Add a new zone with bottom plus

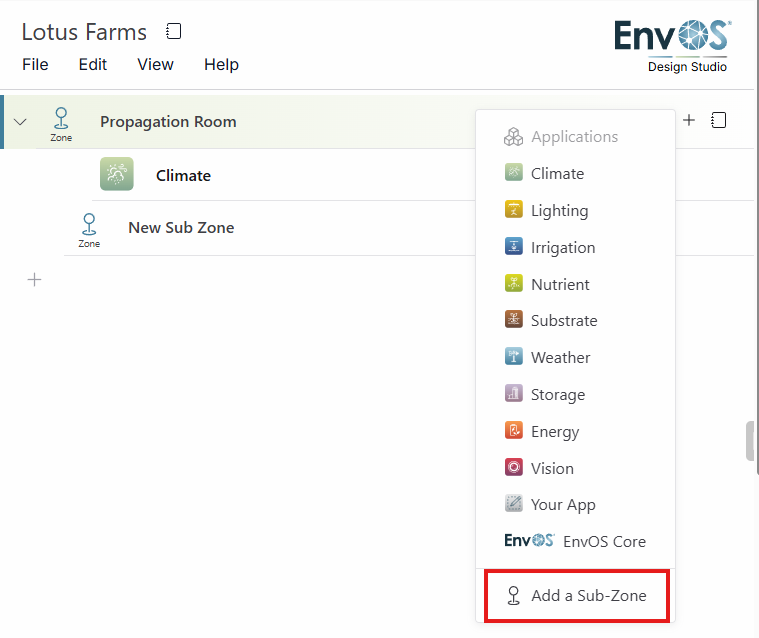point(34,279)
